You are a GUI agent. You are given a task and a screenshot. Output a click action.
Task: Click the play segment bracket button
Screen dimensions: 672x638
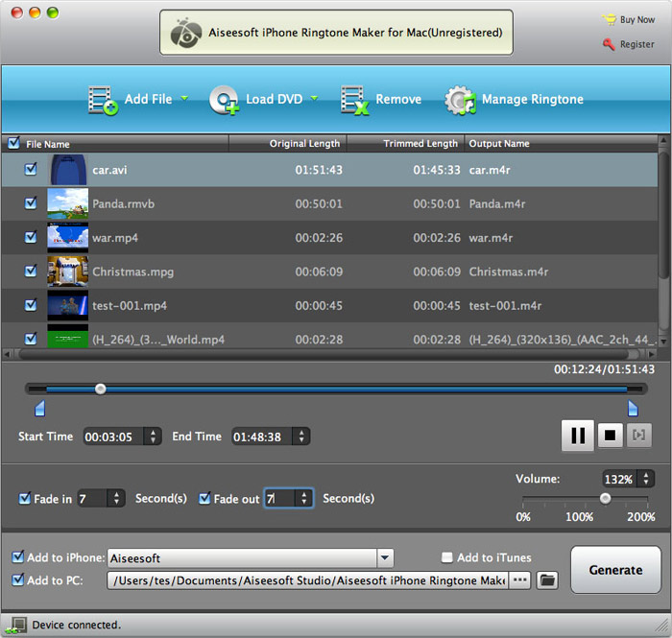(639, 436)
